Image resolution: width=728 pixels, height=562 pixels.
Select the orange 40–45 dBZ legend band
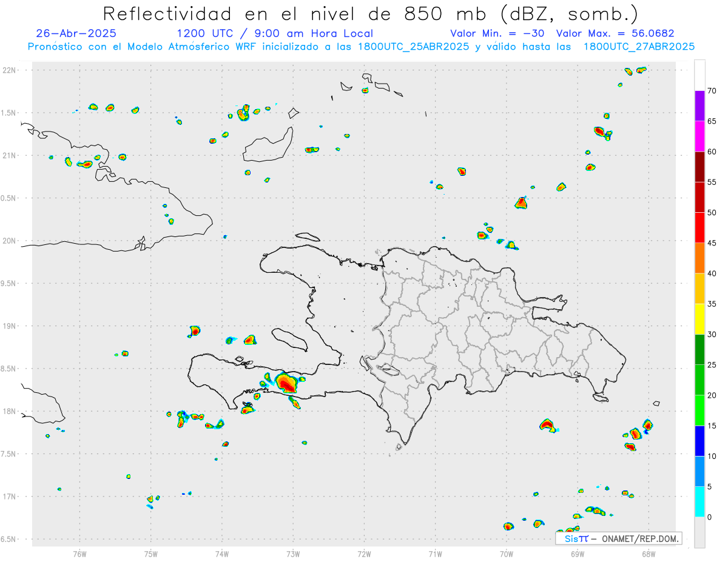[x=699, y=258]
